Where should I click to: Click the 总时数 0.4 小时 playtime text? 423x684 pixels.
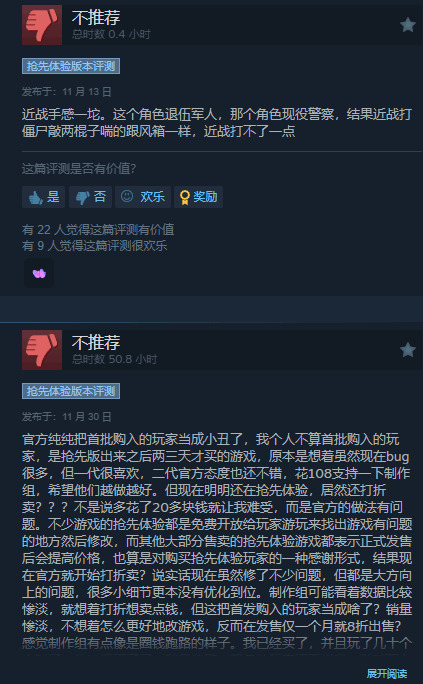click(111, 34)
